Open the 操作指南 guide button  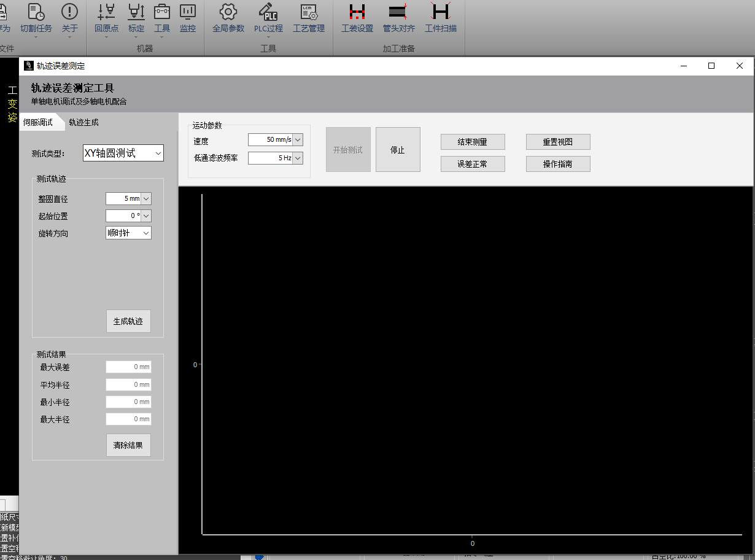[558, 164]
